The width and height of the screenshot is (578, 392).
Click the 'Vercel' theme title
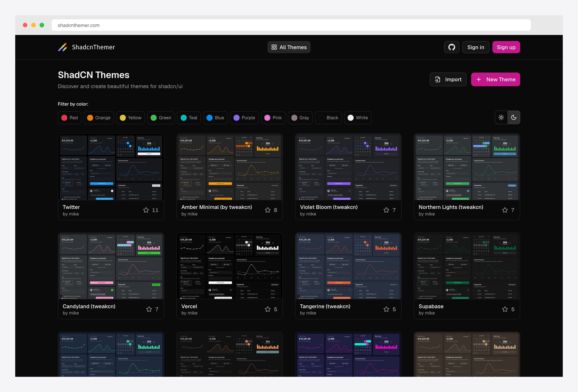(189, 306)
